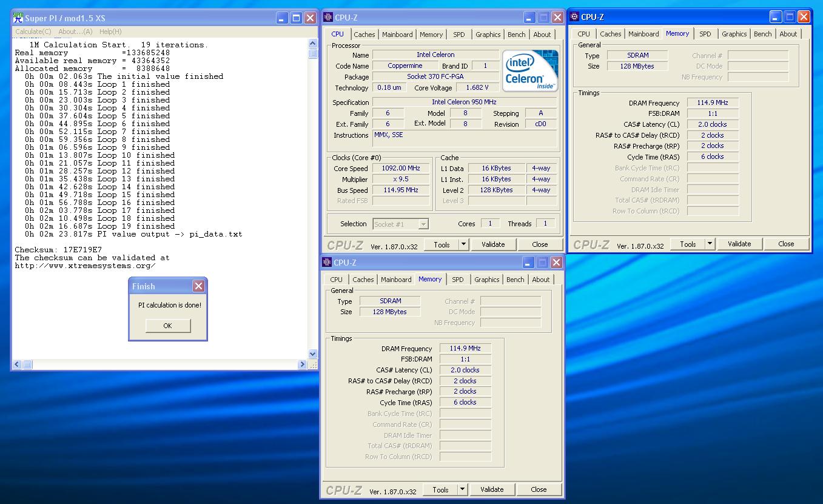
Task: Switch to CPU tab in the bottom CPU-Z window
Action: tap(336, 280)
